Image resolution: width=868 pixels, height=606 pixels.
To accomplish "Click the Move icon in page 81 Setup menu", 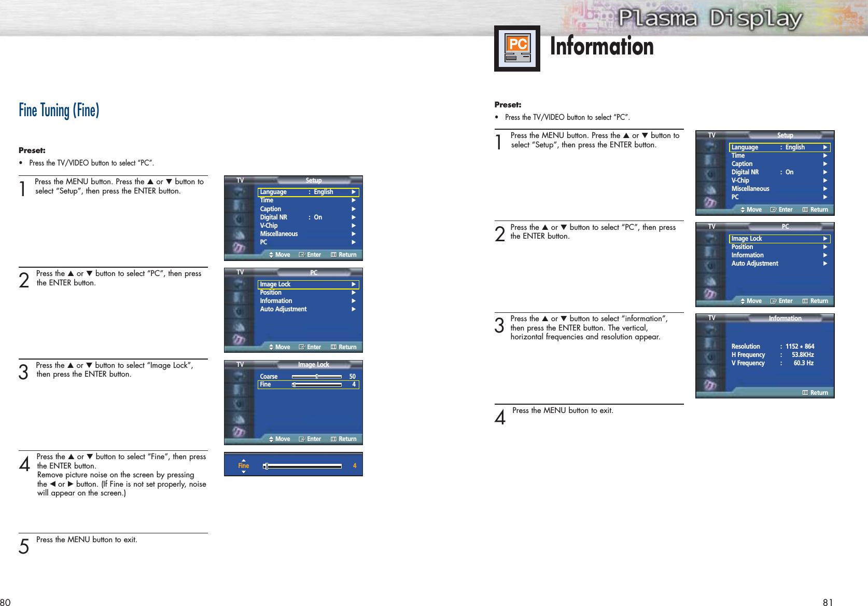I will [x=743, y=210].
